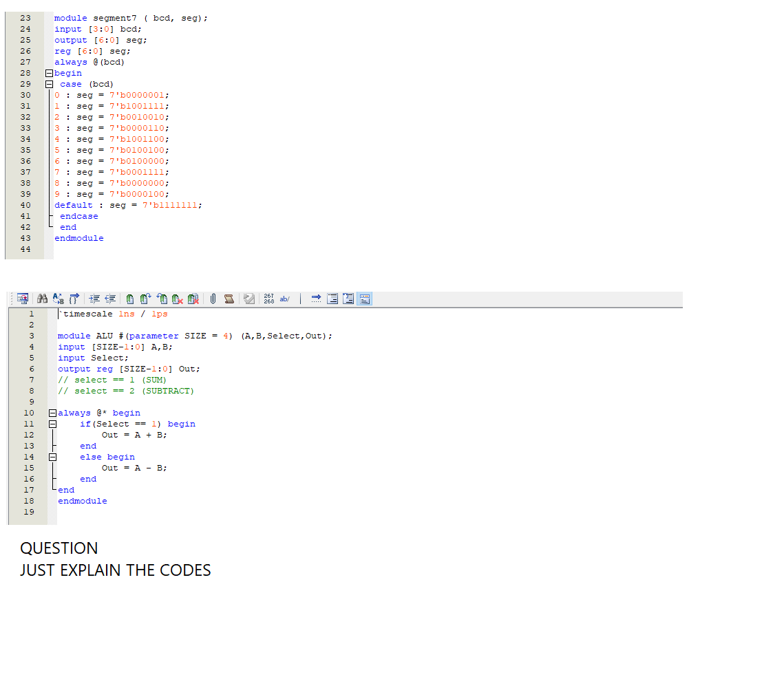Click 'output reg [SIZE-1:0] Out;' line

[129, 369]
